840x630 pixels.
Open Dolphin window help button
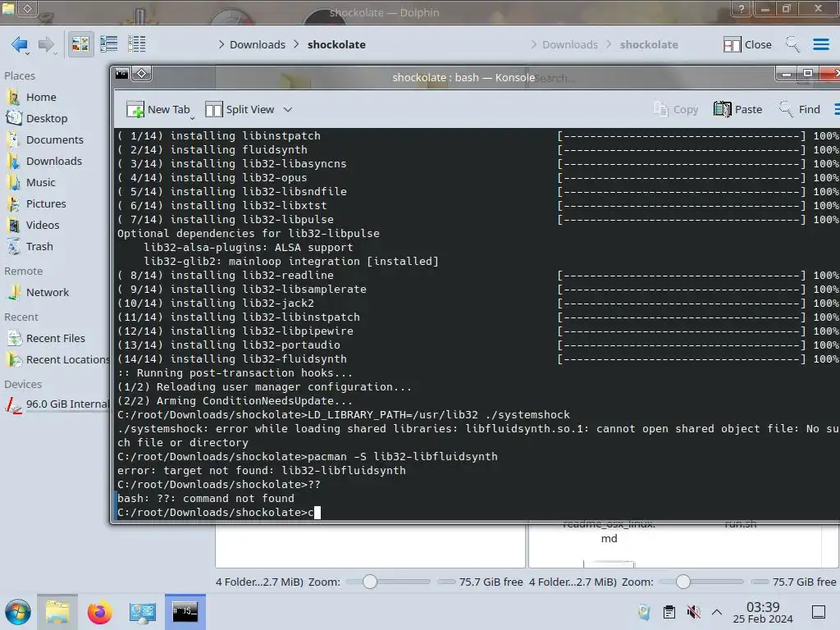[x=742, y=8]
